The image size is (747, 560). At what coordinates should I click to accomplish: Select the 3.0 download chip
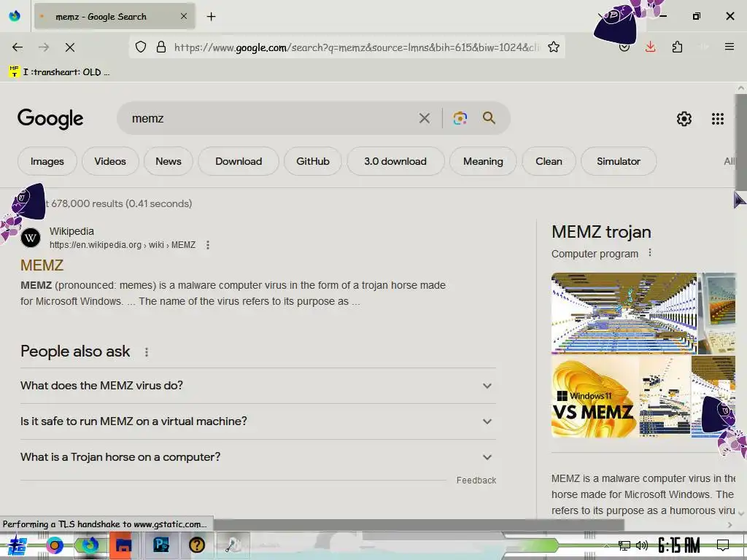click(x=395, y=161)
